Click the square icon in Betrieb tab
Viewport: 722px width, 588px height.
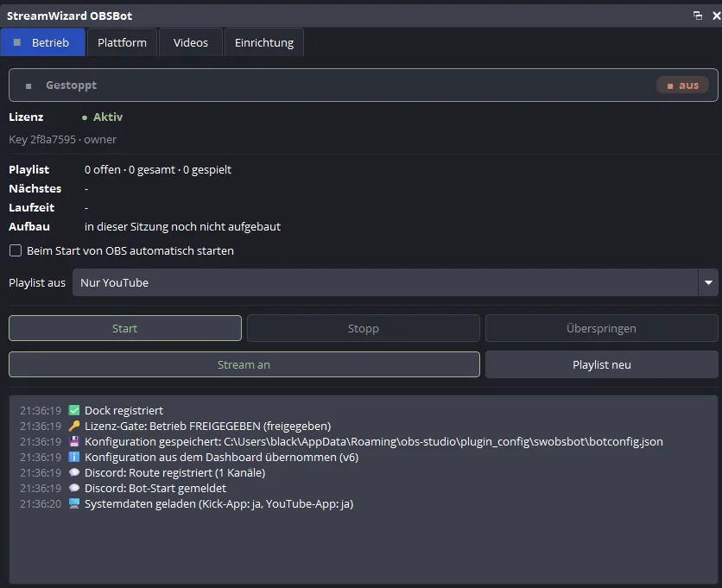point(17,42)
